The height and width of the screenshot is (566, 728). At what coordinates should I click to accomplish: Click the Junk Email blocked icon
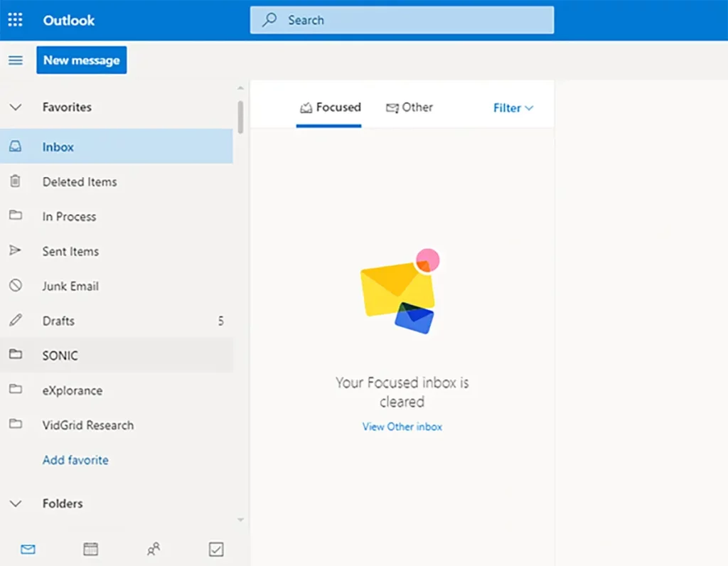point(16,286)
